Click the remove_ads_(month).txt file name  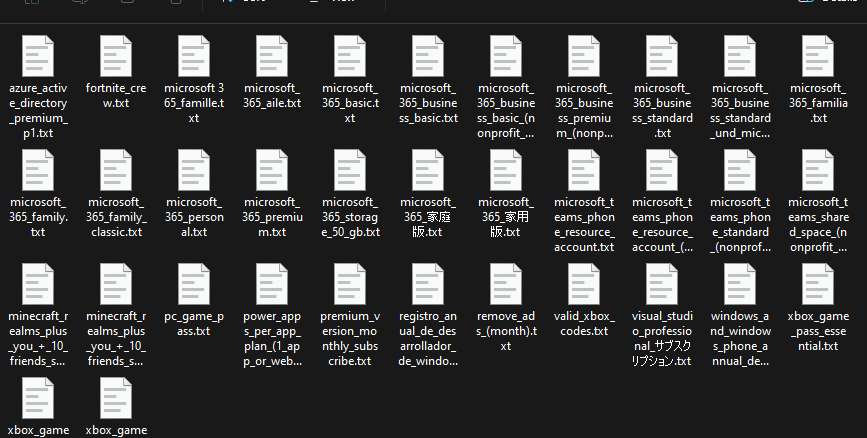pos(506,331)
